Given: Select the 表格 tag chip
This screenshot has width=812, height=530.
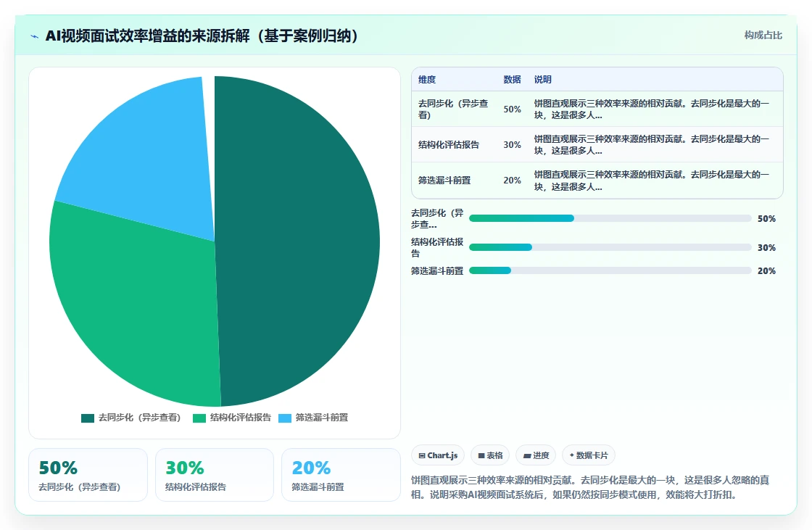Looking at the screenshot, I should coord(490,455).
